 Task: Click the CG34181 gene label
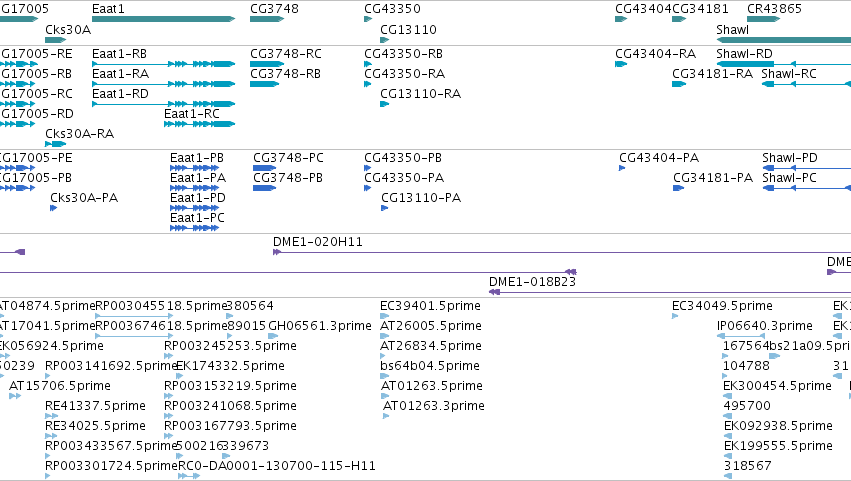[x=700, y=9]
